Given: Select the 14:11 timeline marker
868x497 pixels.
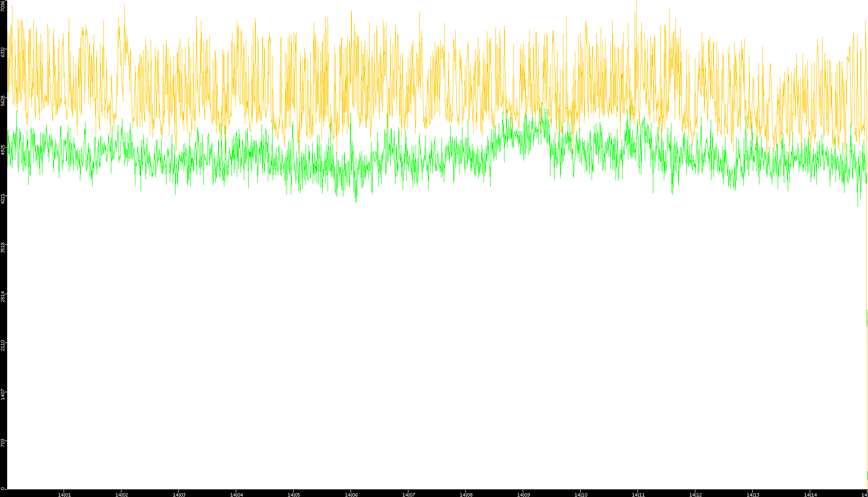Looking at the screenshot, I should point(638,494).
